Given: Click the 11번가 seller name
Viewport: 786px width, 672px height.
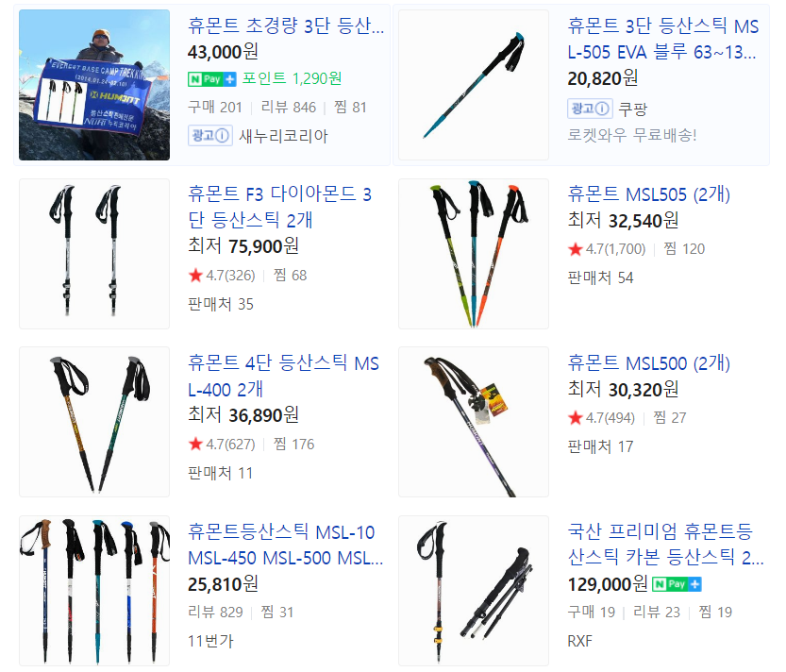Looking at the screenshot, I should (x=210, y=641).
